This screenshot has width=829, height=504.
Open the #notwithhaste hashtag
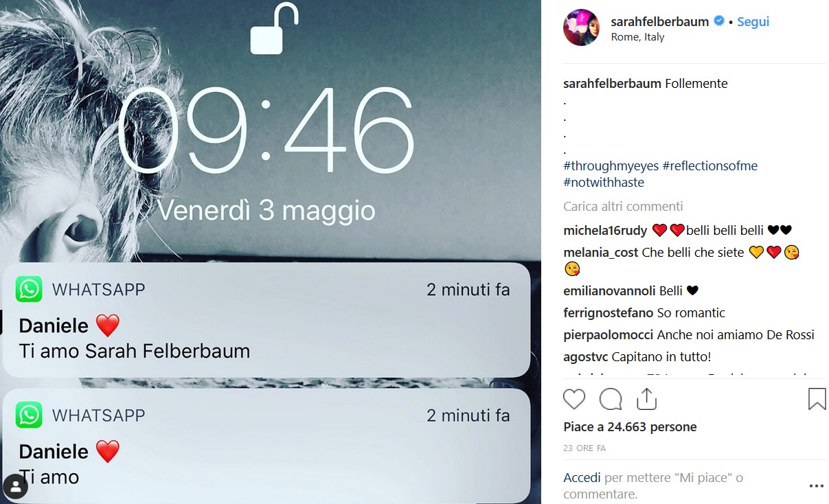tap(604, 183)
